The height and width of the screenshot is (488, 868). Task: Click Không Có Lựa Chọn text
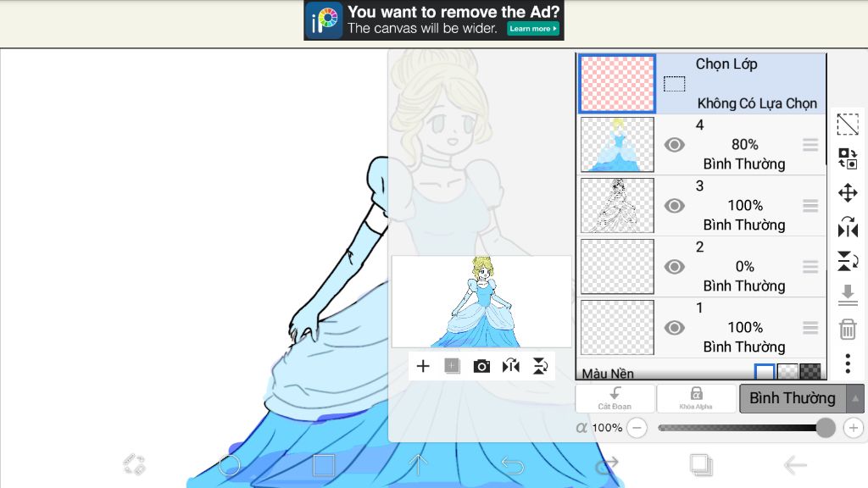pyautogui.click(x=757, y=103)
